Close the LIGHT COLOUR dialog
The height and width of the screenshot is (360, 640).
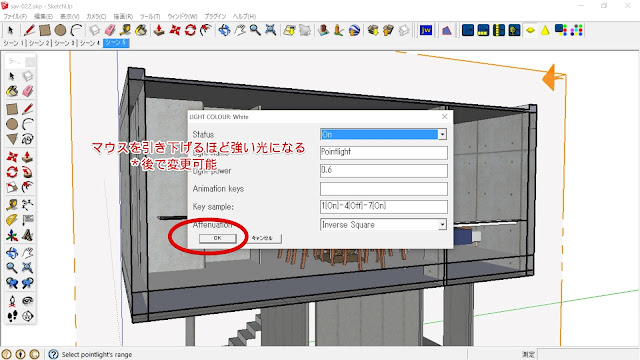tap(444, 117)
